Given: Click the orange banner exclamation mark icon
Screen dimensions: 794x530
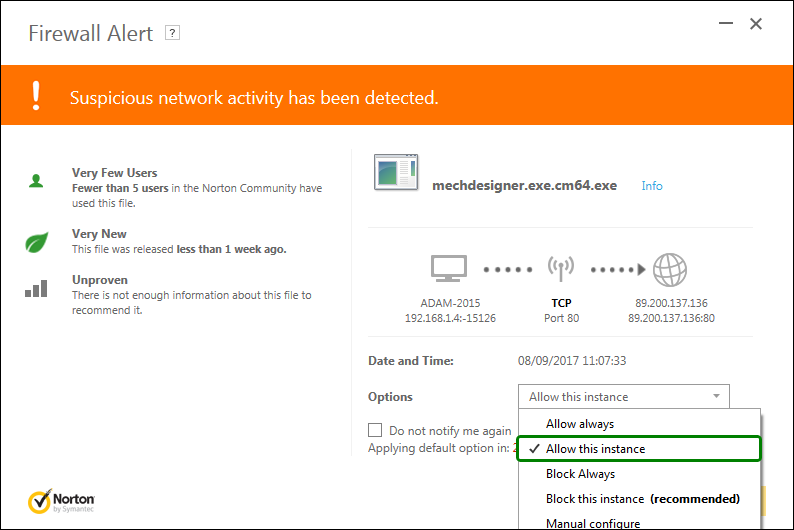Looking at the screenshot, I should pos(35,96).
